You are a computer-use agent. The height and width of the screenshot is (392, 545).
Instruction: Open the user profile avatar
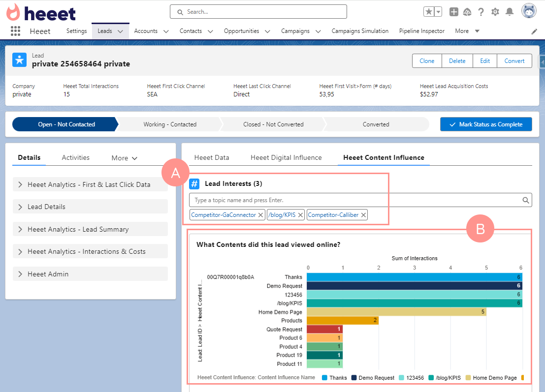(529, 11)
